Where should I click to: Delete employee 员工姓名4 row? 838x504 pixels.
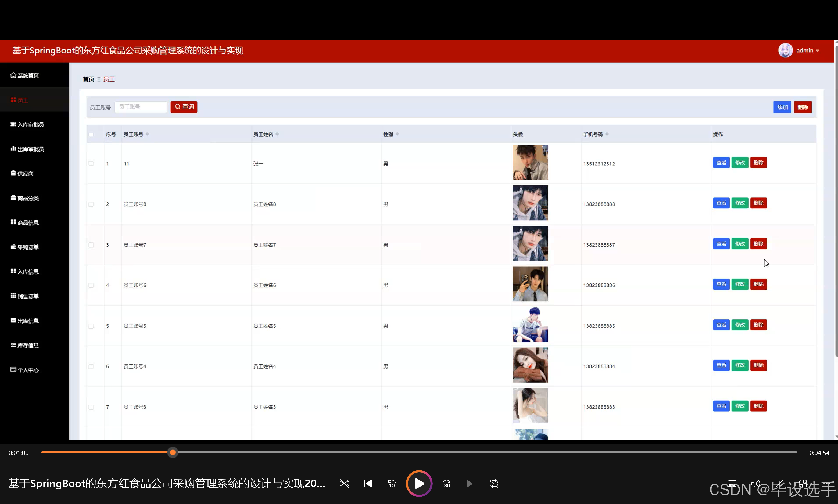tap(758, 365)
